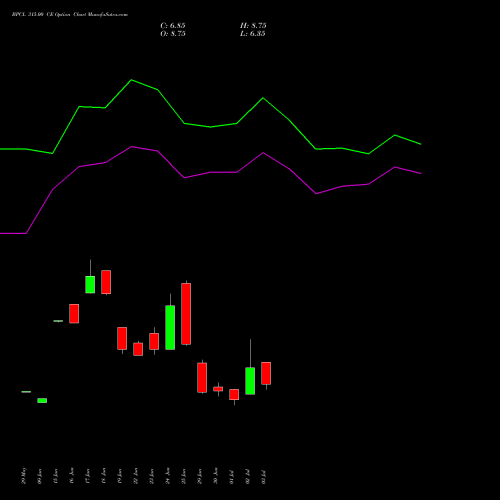Select the tiny red candle above 30 Jun
500x500 pixels.
click(x=218, y=389)
